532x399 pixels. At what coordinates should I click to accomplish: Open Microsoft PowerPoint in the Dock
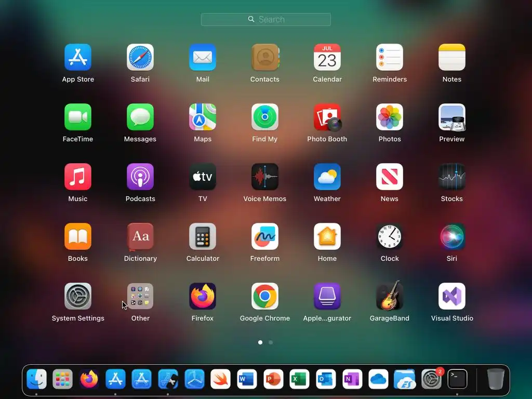point(273,379)
